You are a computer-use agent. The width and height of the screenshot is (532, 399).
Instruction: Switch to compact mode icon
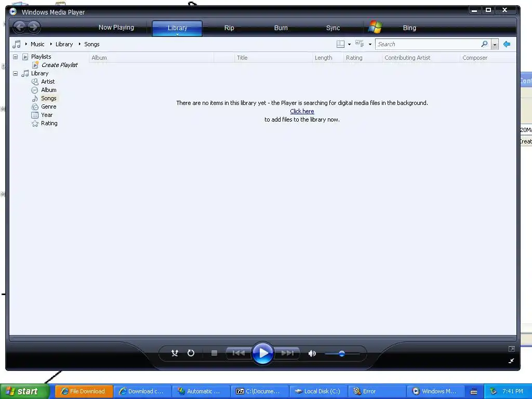pos(512,361)
